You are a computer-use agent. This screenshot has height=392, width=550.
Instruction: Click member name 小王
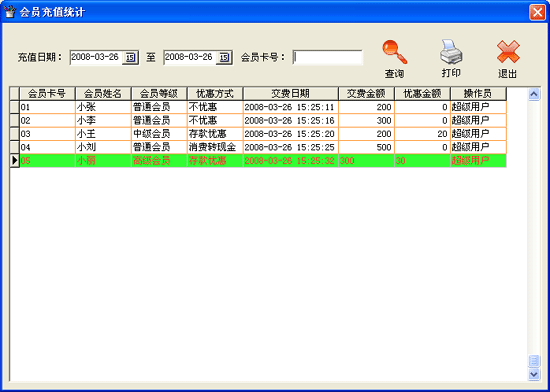[x=103, y=134]
